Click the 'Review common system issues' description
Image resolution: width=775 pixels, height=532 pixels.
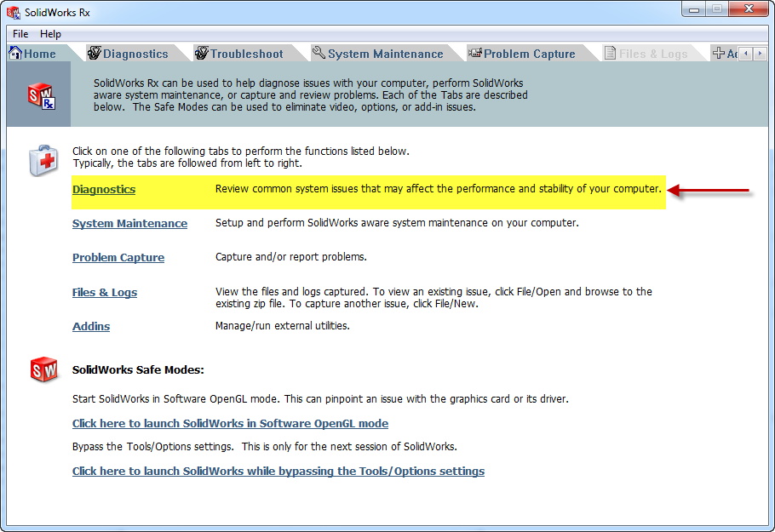[439, 189]
